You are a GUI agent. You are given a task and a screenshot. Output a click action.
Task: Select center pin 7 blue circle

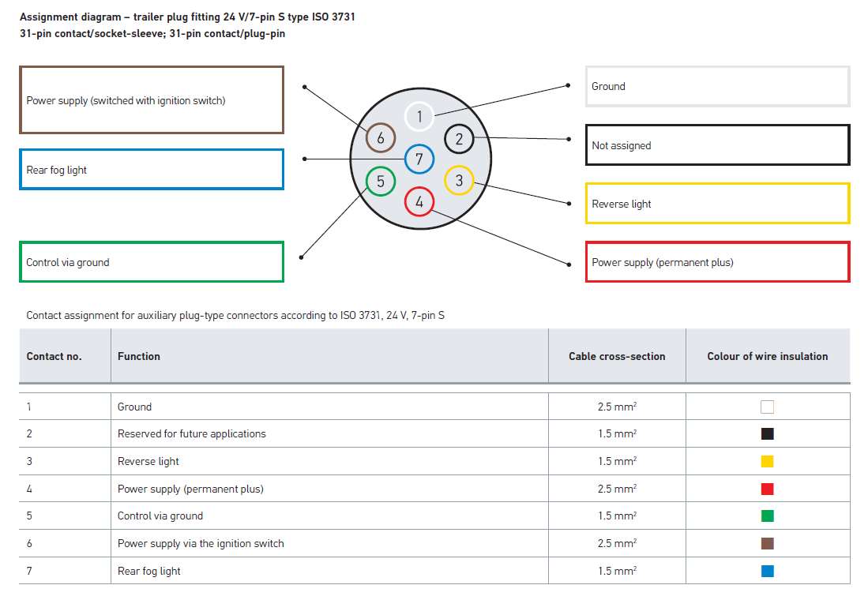tap(419, 159)
